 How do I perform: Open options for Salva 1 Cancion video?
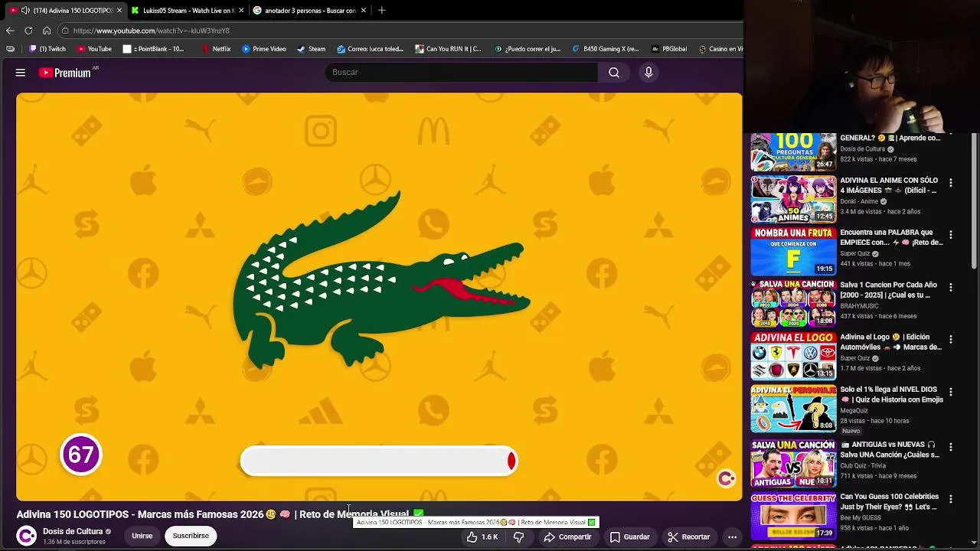tap(950, 288)
